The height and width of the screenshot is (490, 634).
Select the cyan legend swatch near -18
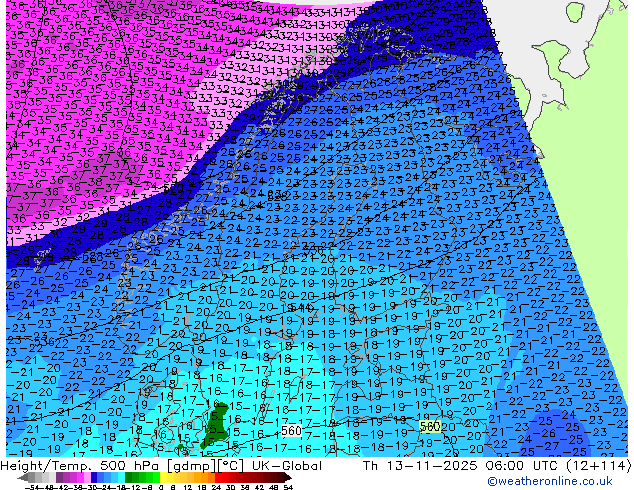pyautogui.click(x=121, y=477)
